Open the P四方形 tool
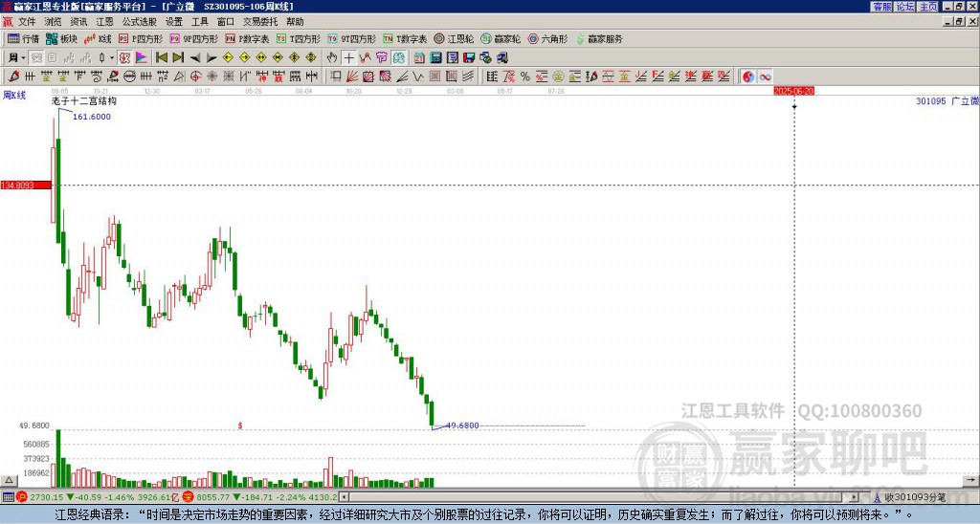The image size is (980, 524). tap(142, 38)
